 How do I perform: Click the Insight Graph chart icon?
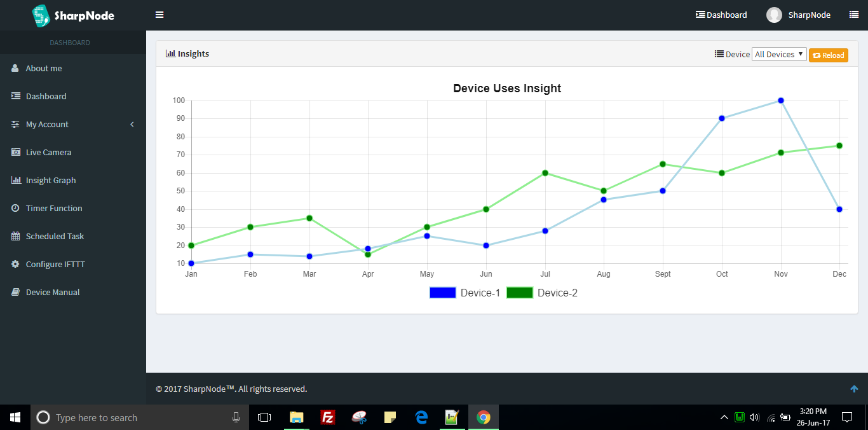(x=16, y=180)
